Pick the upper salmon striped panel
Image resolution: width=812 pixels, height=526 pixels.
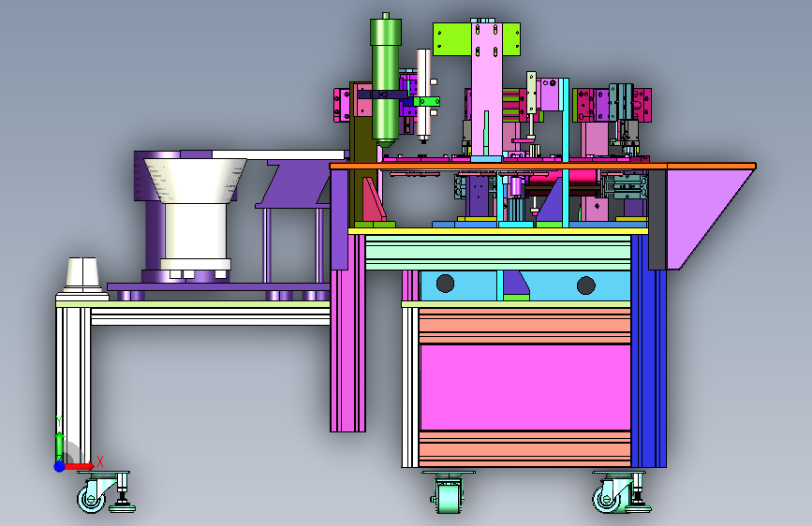tap(524, 326)
